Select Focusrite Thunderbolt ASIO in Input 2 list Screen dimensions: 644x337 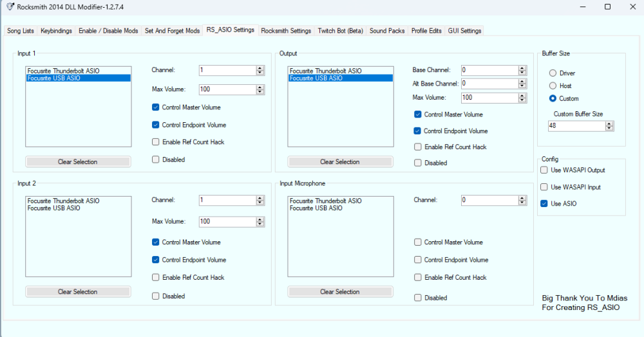[x=63, y=201]
